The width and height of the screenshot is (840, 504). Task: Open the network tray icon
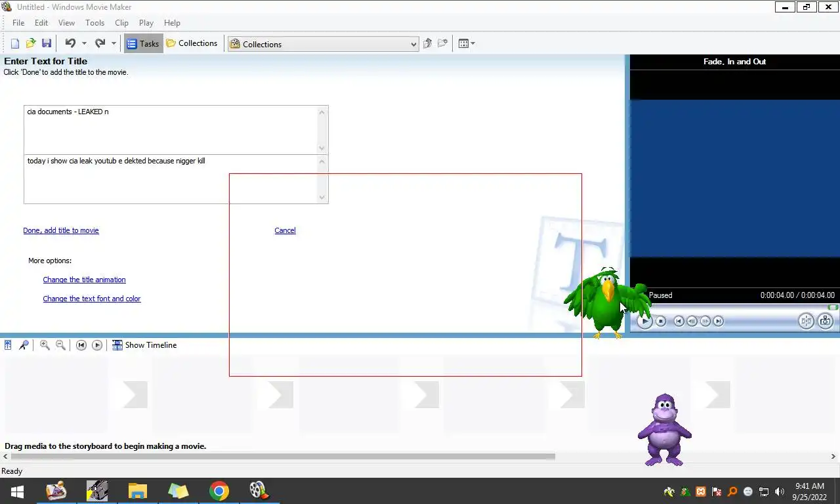tap(764, 492)
